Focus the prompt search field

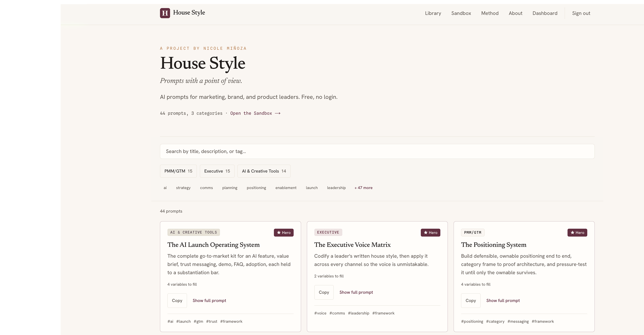pyautogui.click(x=377, y=151)
